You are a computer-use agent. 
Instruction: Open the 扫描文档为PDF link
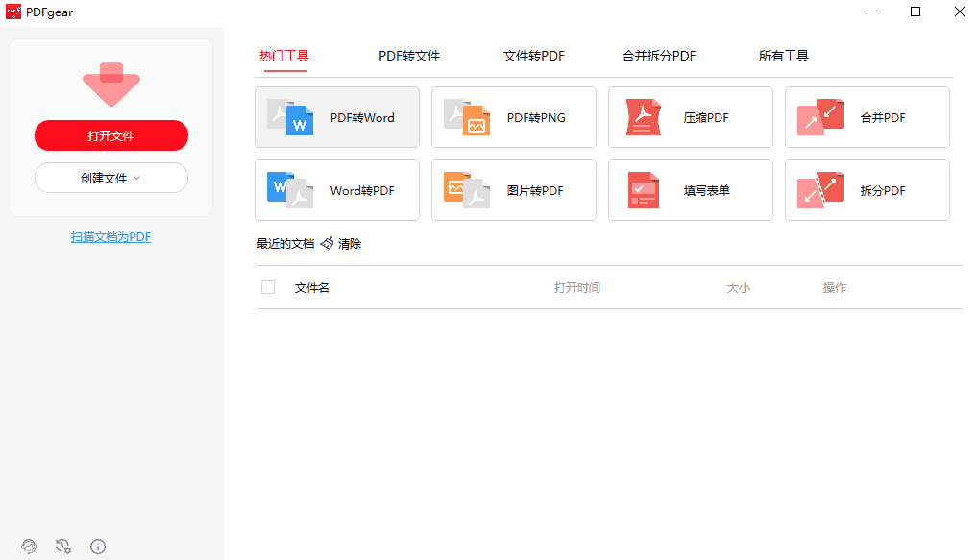pyautogui.click(x=110, y=236)
